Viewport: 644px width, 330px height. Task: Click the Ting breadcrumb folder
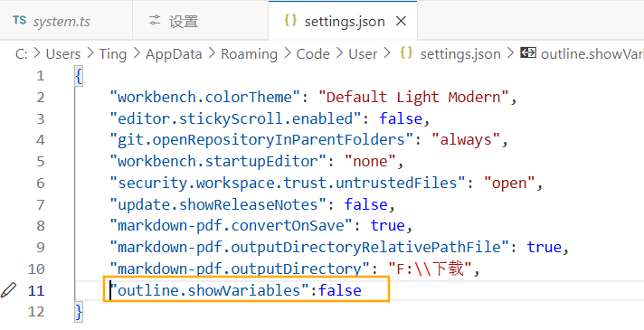click(x=112, y=53)
